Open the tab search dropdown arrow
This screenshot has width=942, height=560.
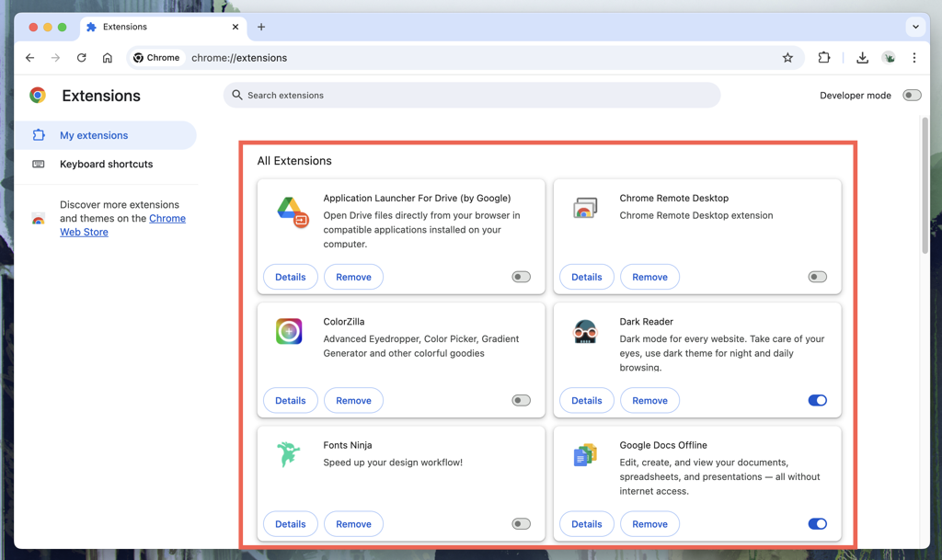pos(915,28)
